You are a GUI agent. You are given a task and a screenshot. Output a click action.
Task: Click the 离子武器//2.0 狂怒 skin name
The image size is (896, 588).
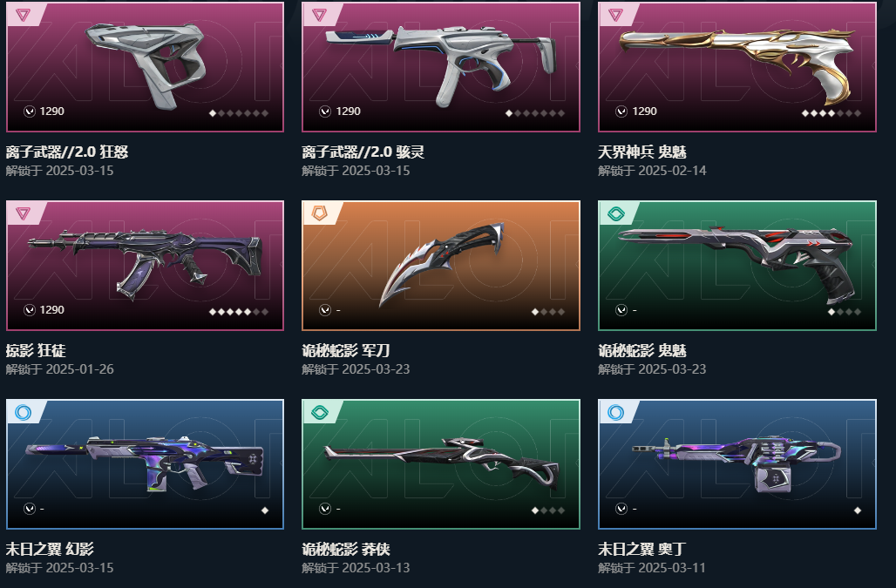click(x=67, y=152)
